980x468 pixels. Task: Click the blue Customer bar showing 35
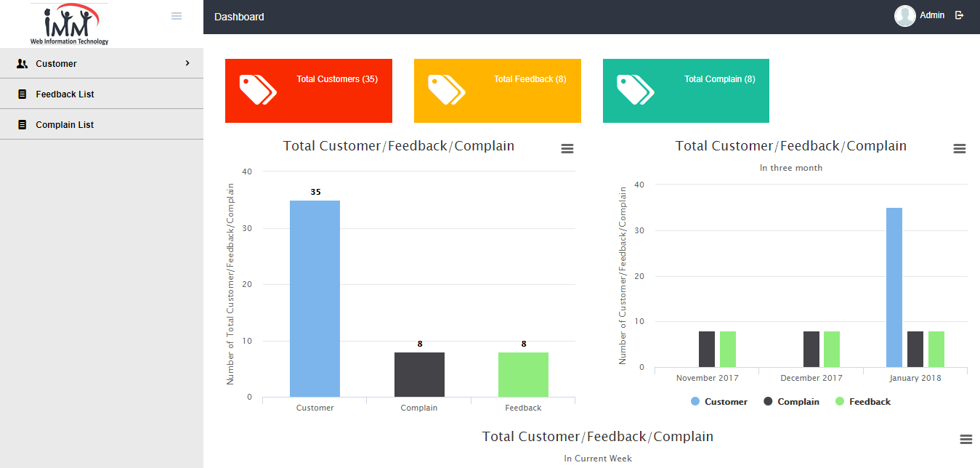click(x=315, y=298)
